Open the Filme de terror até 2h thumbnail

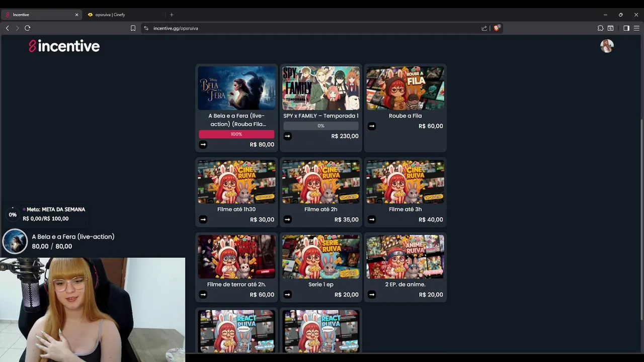(236, 256)
